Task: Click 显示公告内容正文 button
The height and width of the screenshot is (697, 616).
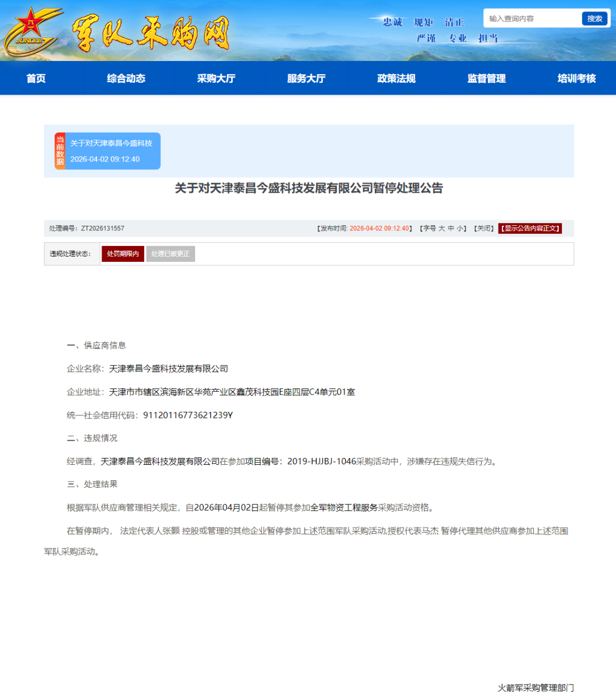Action: 530,228
